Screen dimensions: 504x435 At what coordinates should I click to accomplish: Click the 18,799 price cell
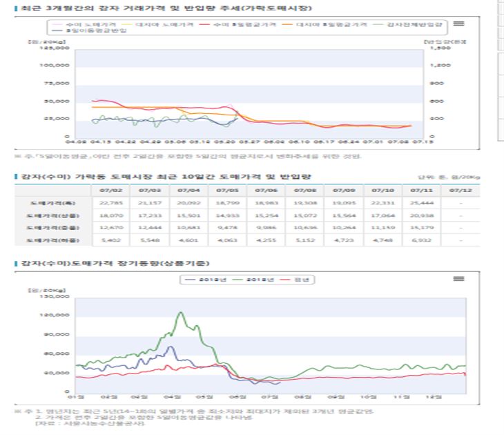pos(227,203)
